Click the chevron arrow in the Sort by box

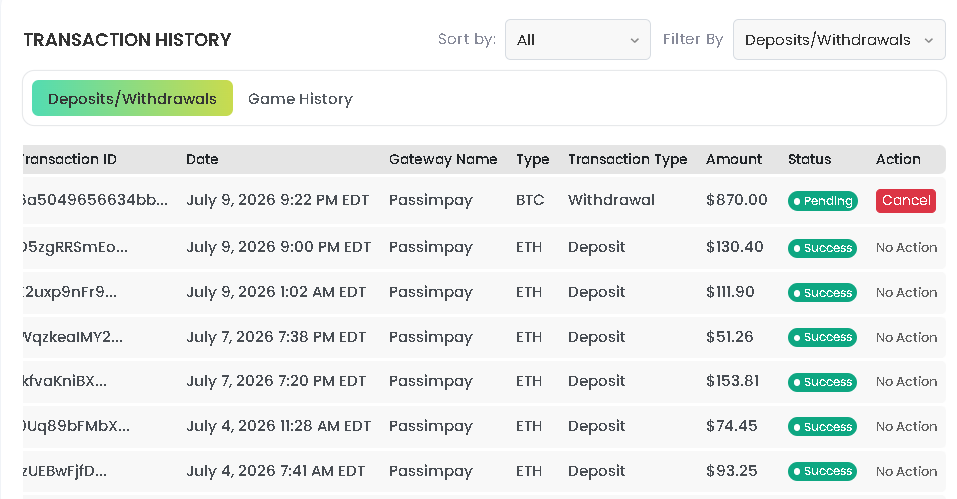(x=635, y=40)
